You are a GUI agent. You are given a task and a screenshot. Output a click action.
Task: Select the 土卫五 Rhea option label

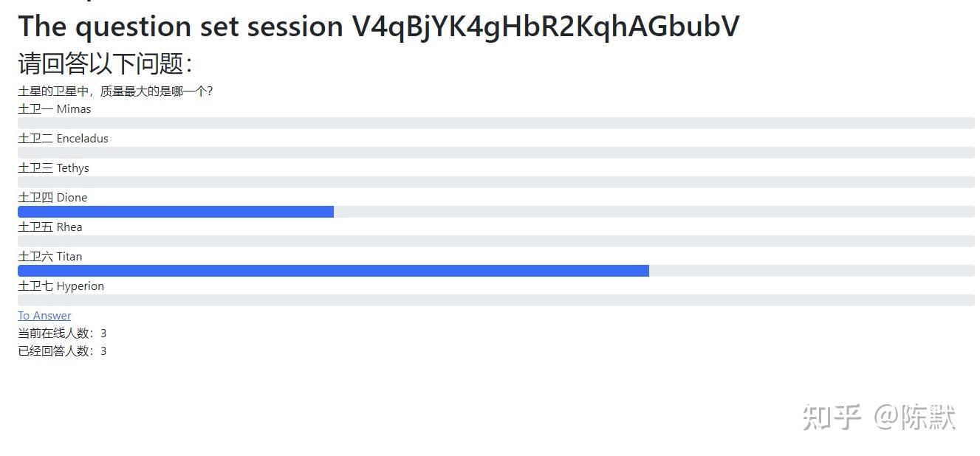50,227
